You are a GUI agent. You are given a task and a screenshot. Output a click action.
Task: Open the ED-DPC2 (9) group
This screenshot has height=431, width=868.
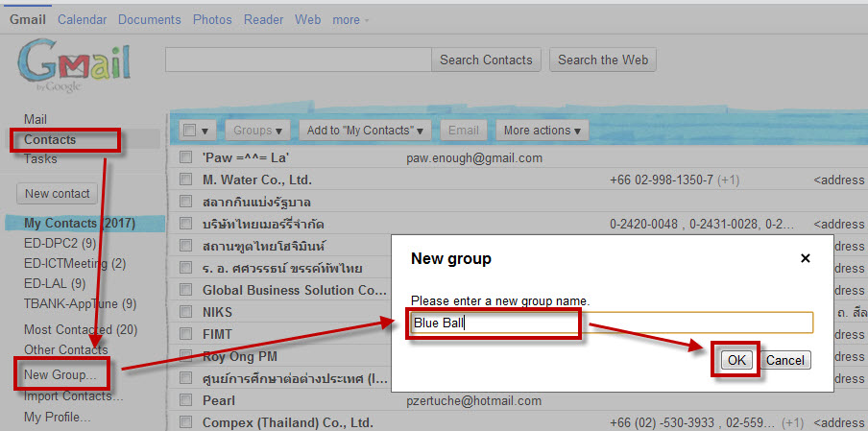60,243
